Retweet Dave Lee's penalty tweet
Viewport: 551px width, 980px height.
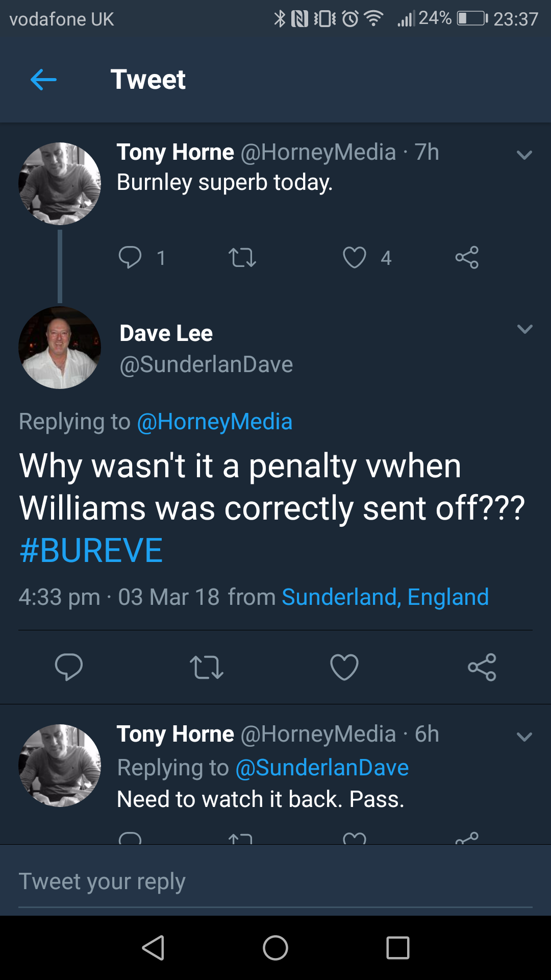click(x=207, y=667)
